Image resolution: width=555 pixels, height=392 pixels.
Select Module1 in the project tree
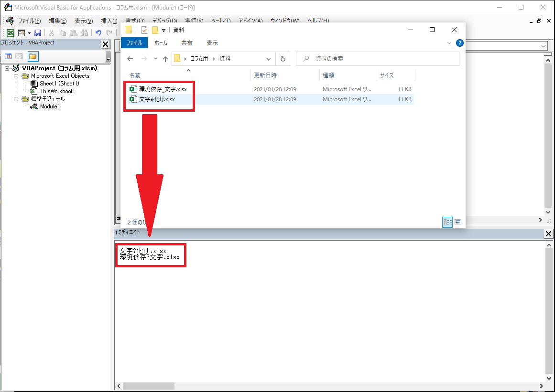coord(50,106)
